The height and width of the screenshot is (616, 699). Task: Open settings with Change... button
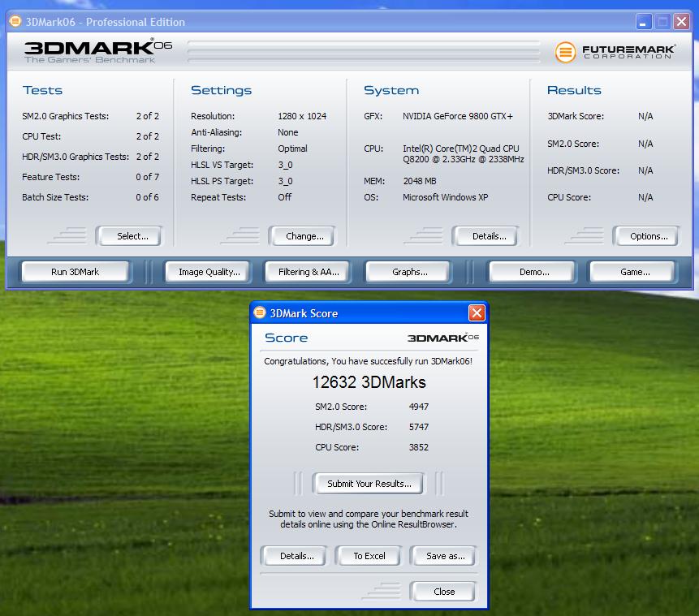303,236
